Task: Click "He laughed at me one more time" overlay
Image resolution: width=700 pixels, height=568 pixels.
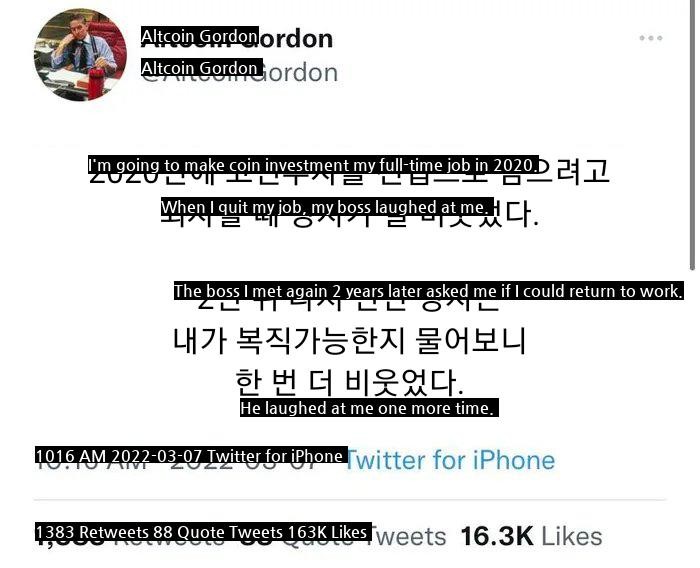Action: tap(369, 408)
